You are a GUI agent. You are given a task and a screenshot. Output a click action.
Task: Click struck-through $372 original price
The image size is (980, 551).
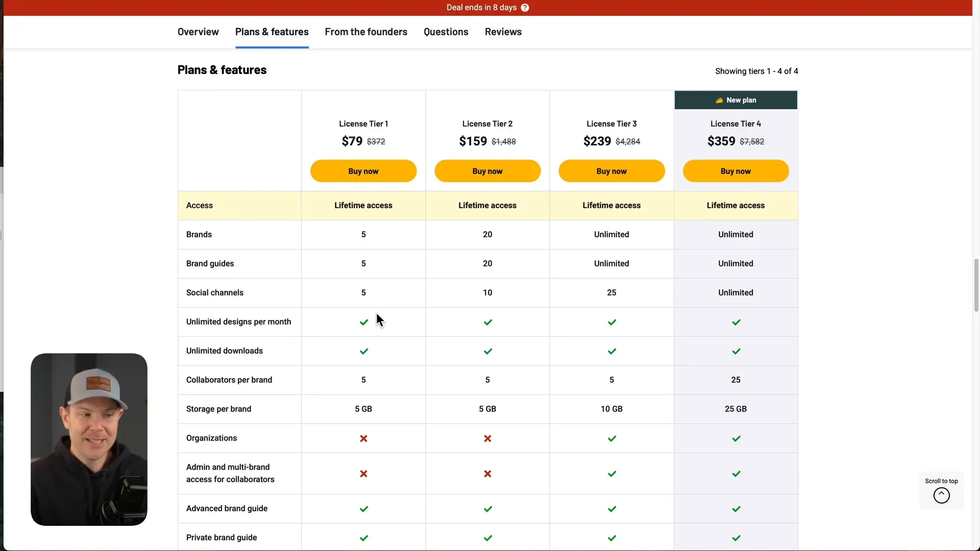coord(376,142)
